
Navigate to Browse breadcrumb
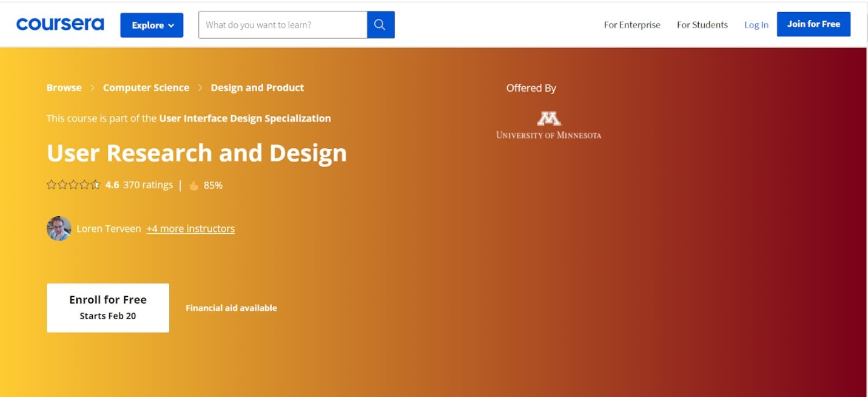pos(64,88)
